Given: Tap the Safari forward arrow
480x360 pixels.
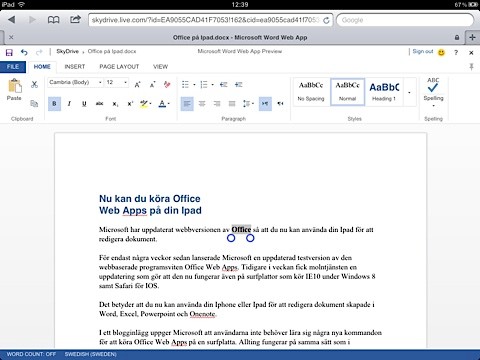Looking at the screenshot, I should (32, 20).
